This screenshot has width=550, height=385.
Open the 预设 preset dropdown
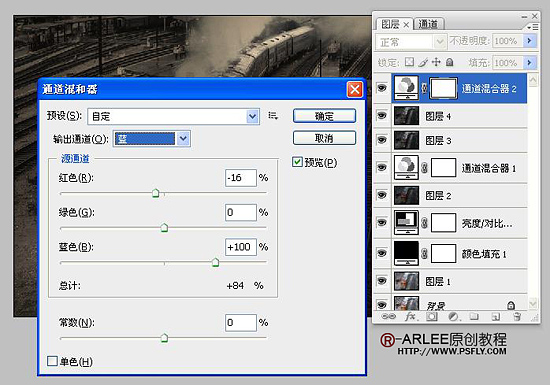[x=174, y=116]
